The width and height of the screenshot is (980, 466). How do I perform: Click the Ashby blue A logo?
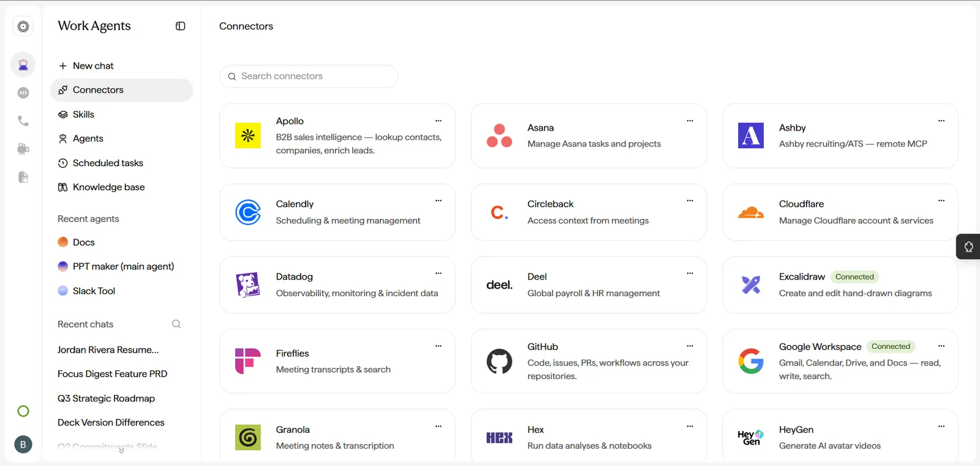(751, 136)
